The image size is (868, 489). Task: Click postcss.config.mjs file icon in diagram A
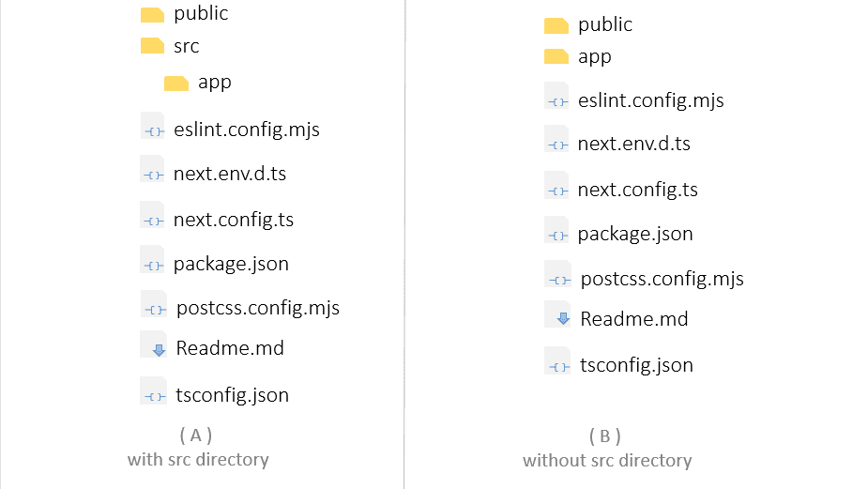[x=154, y=304]
